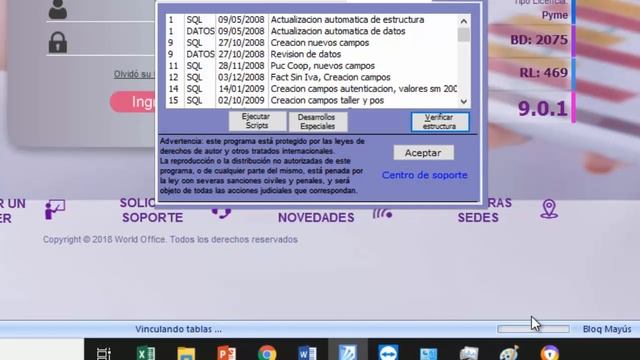This screenshot has width=640, height=360.
Task: Open Paint palette from the taskbar
Action: 509,353
